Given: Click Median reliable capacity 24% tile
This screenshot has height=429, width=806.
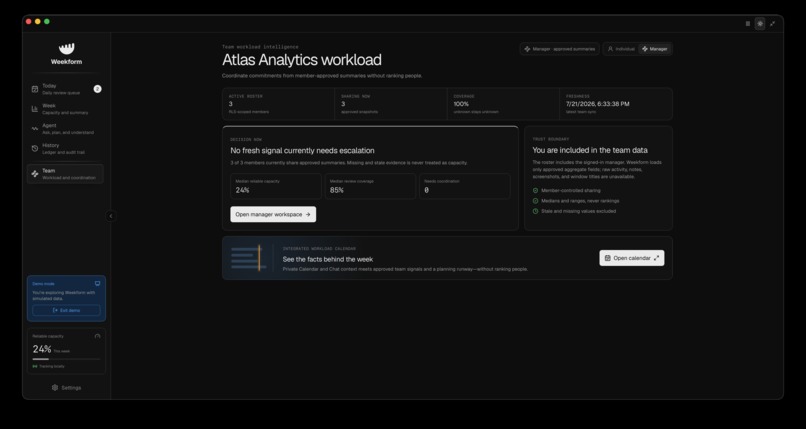Looking at the screenshot, I should pyautogui.click(x=276, y=186).
